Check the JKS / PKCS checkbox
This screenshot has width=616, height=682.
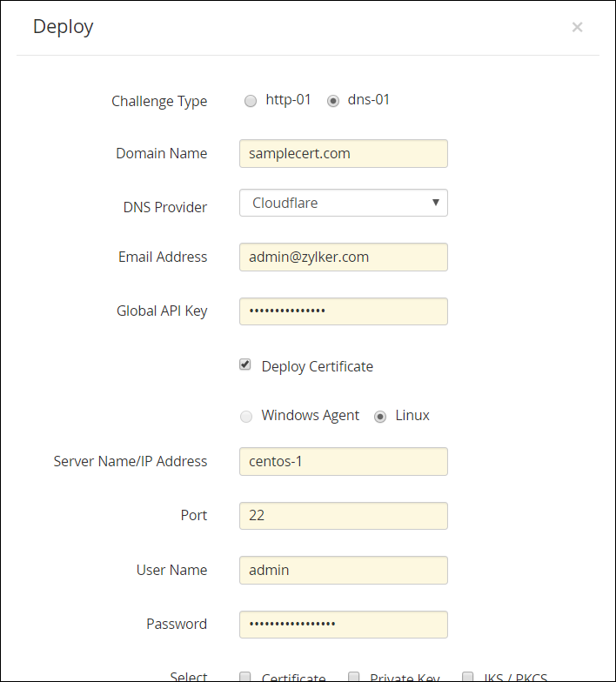coord(468,677)
